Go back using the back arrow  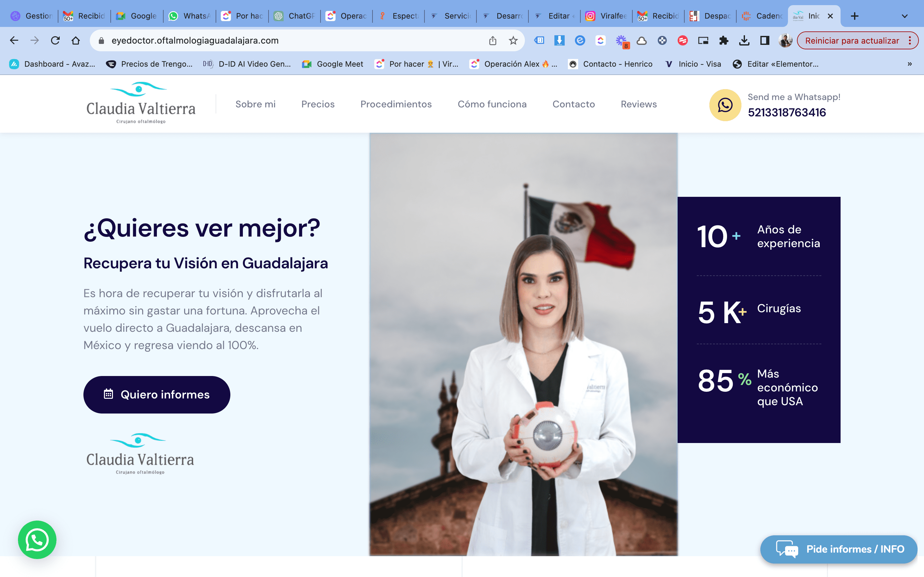click(x=14, y=40)
